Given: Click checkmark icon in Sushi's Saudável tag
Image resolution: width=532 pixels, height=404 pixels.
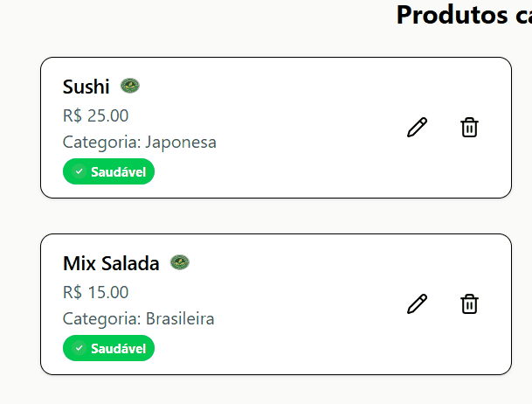Looking at the screenshot, I should [x=79, y=171].
